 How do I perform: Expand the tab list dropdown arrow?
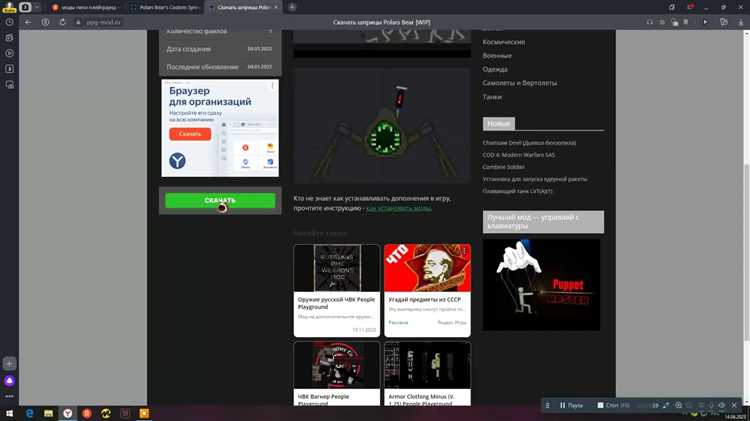pyautogui.click(x=37, y=7)
